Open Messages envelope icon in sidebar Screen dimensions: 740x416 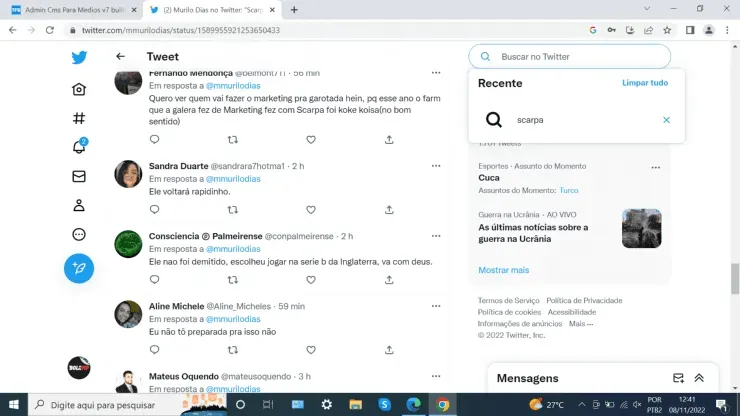[79, 176]
